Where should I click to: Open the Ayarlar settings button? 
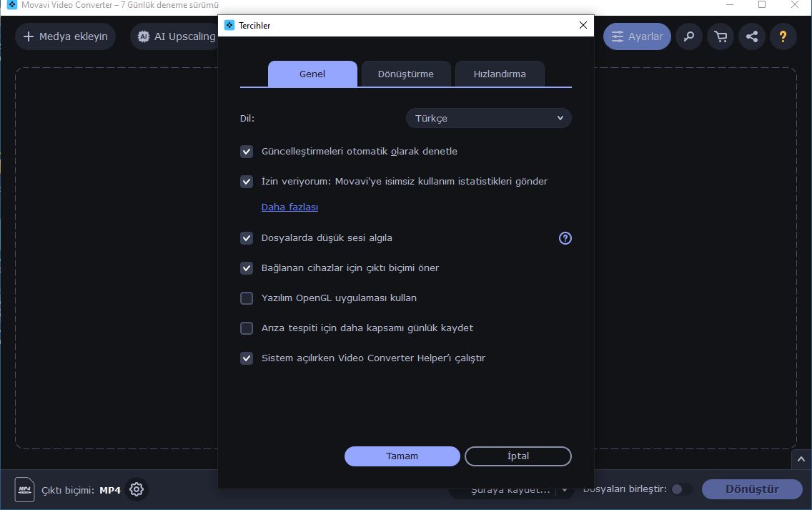point(637,36)
